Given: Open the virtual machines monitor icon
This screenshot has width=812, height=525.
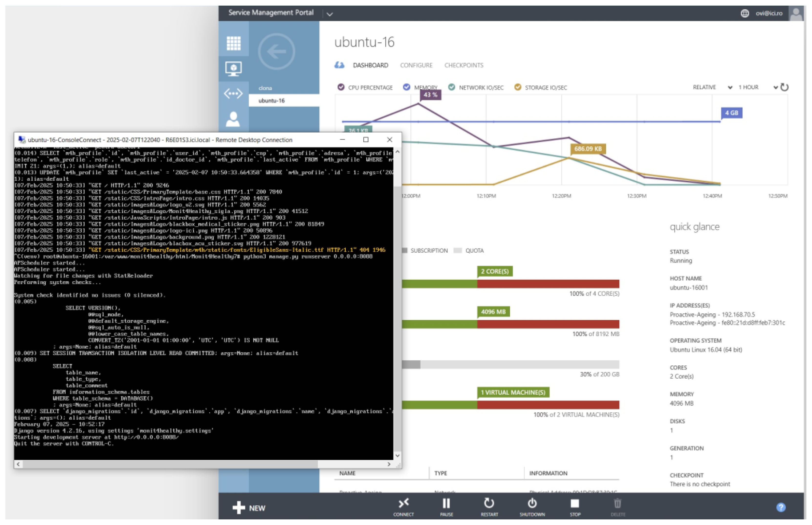Looking at the screenshot, I should (233, 69).
